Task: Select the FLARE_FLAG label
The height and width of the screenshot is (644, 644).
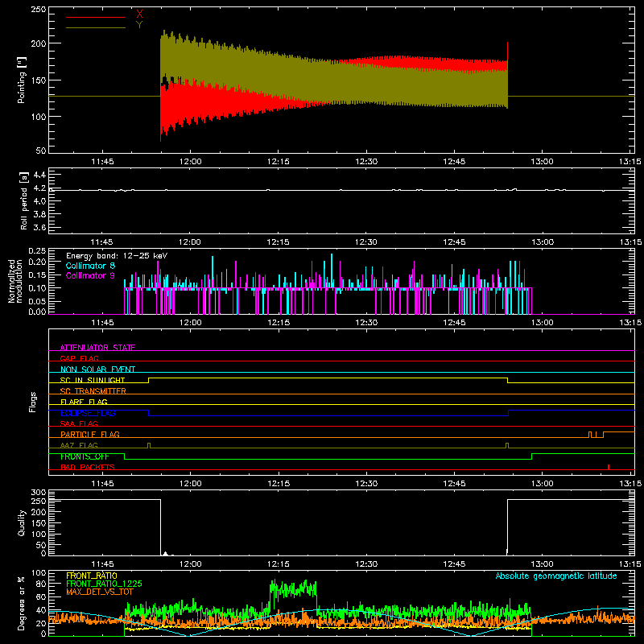Action: coord(84,402)
